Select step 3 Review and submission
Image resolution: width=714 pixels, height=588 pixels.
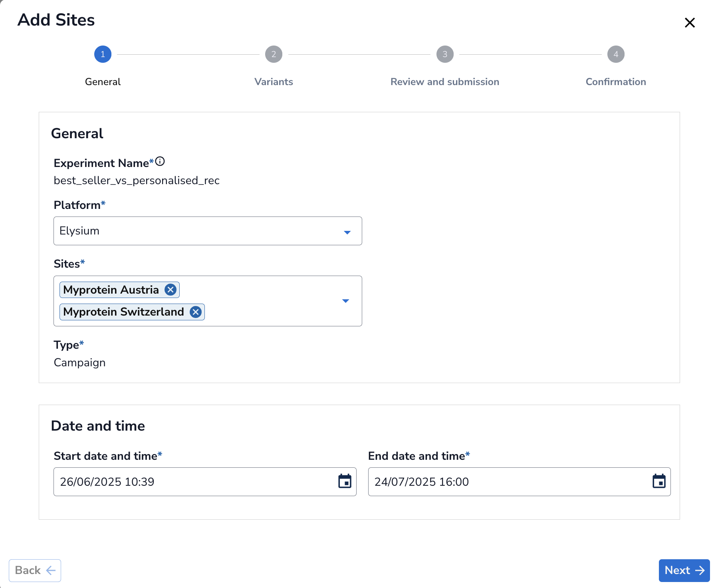pyautogui.click(x=444, y=54)
